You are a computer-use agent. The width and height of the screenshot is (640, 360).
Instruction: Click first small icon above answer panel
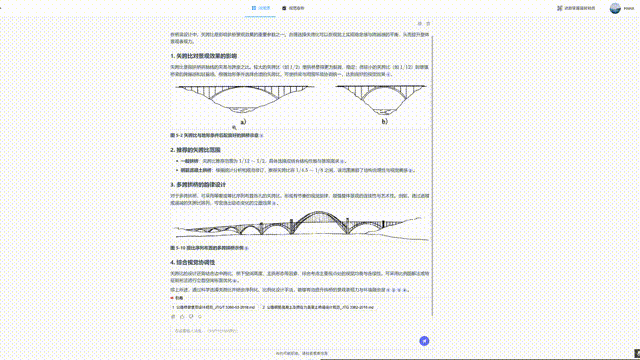pos(420,24)
